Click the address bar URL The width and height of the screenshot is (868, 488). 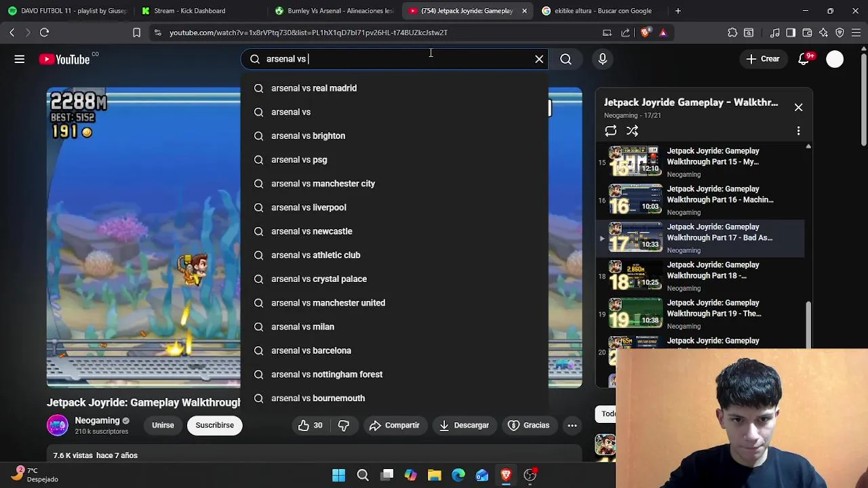309,33
